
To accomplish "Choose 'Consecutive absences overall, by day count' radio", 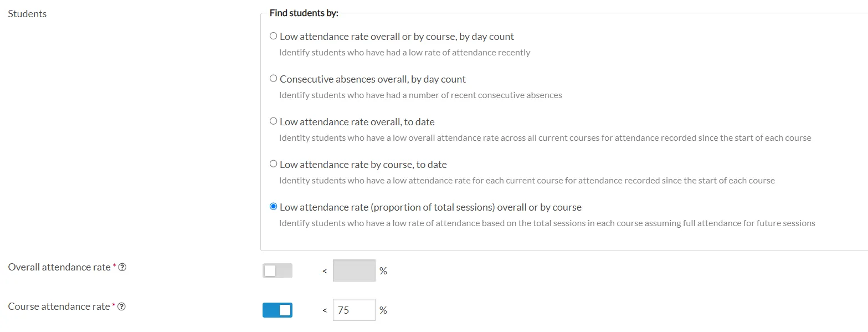I will (x=273, y=79).
